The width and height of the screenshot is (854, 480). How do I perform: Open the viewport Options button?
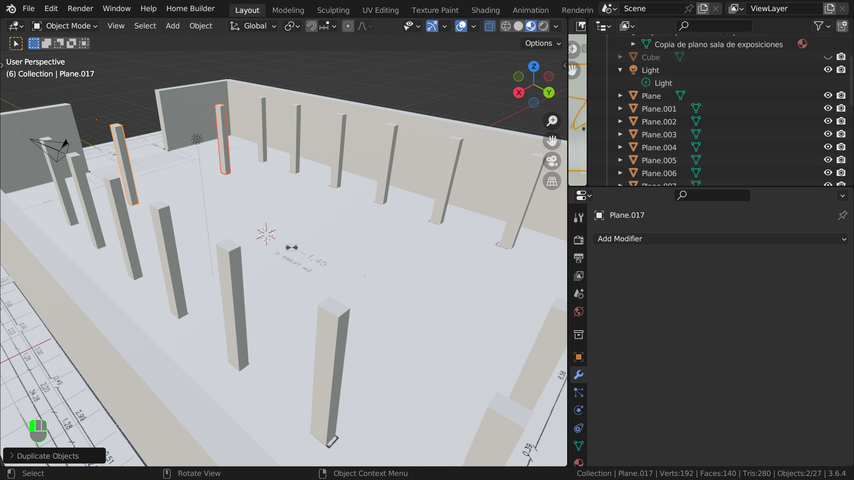tap(542, 43)
